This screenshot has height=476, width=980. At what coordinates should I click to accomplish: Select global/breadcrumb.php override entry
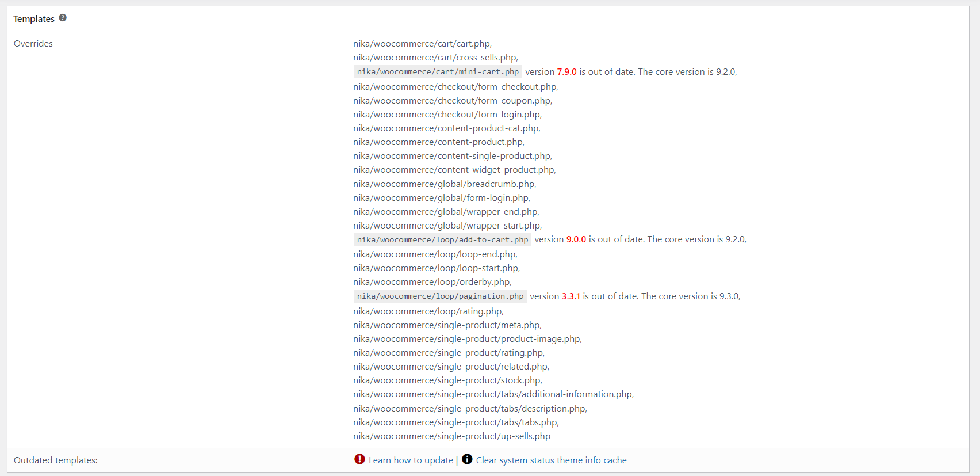[x=445, y=184]
